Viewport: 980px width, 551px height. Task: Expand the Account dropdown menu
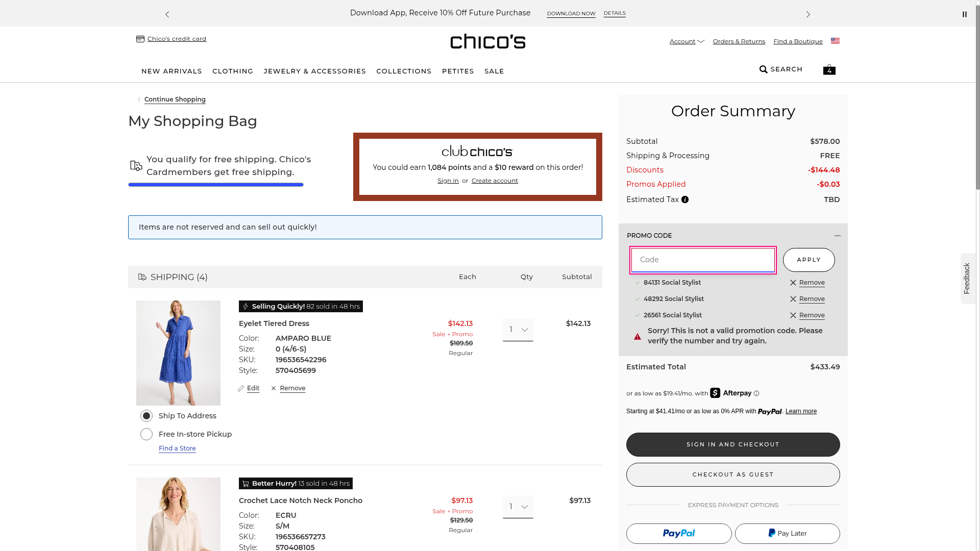[x=687, y=41]
